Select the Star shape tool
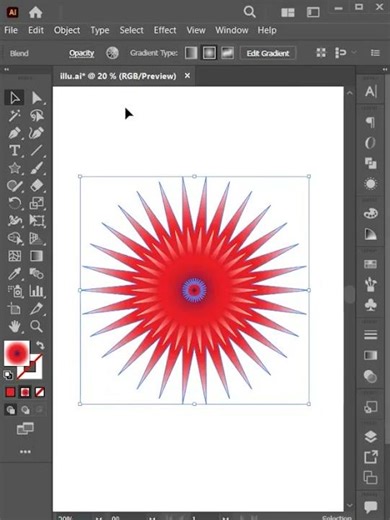The image size is (390, 520). (x=14, y=168)
